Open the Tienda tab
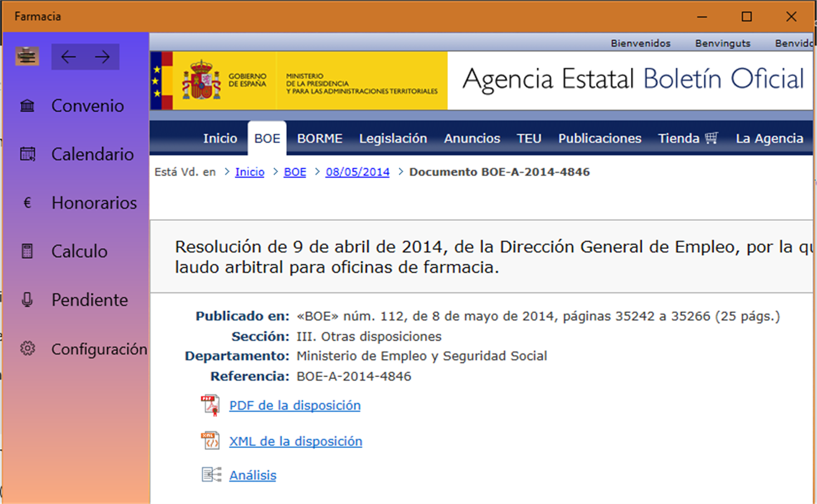Viewport: 817px width, 504px height. [689, 138]
